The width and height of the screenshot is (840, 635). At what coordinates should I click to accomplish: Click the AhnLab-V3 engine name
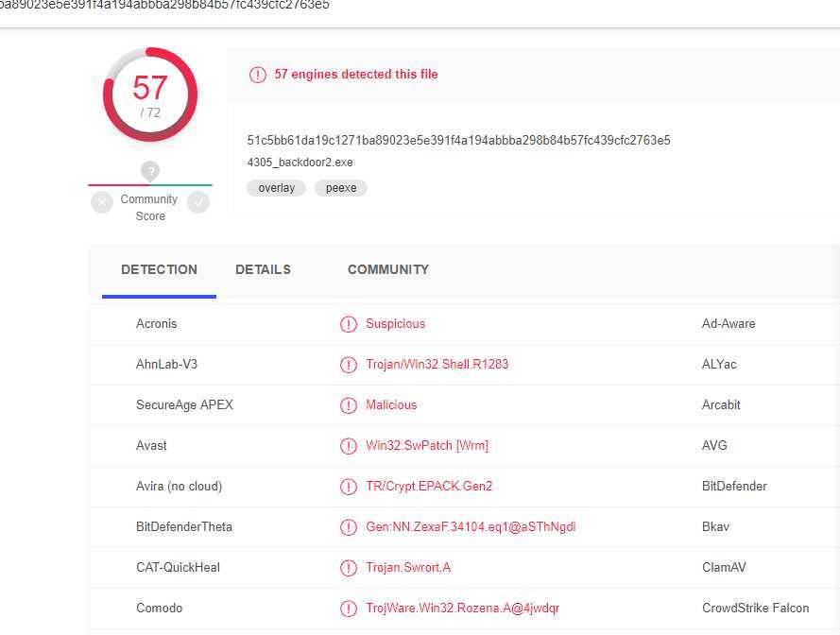(166, 365)
